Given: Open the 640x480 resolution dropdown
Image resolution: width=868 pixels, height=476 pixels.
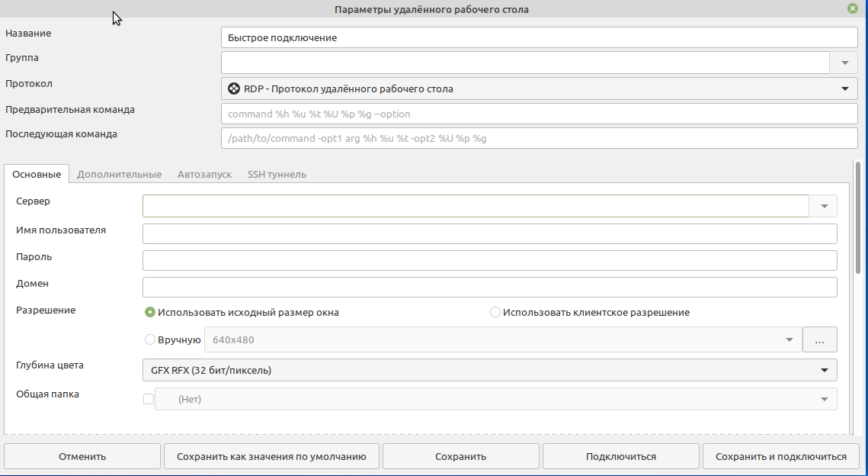Looking at the screenshot, I should [787, 339].
